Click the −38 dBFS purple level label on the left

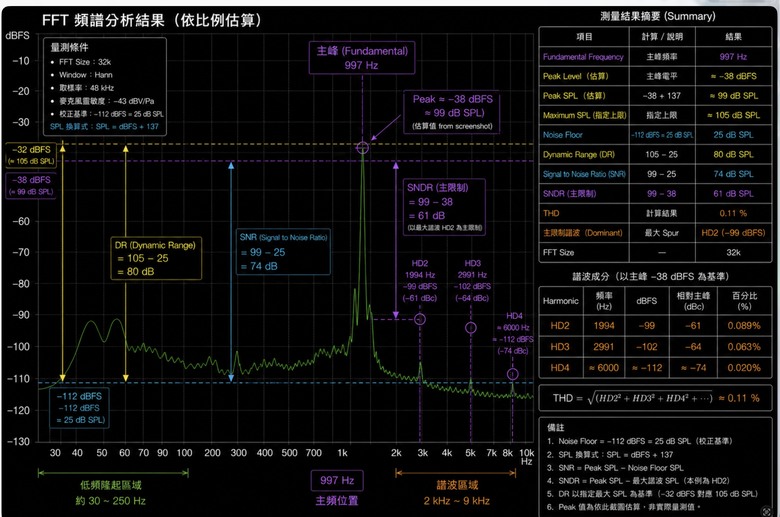(x=31, y=185)
